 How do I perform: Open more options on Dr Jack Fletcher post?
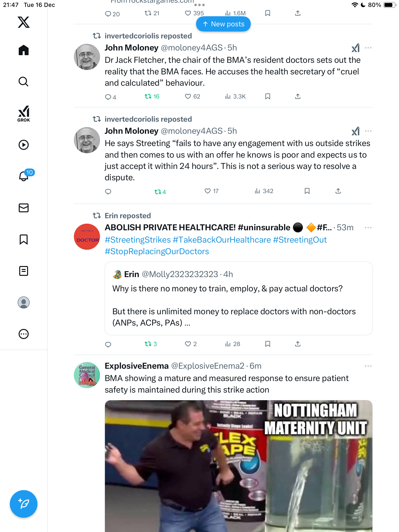[x=368, y=48]
